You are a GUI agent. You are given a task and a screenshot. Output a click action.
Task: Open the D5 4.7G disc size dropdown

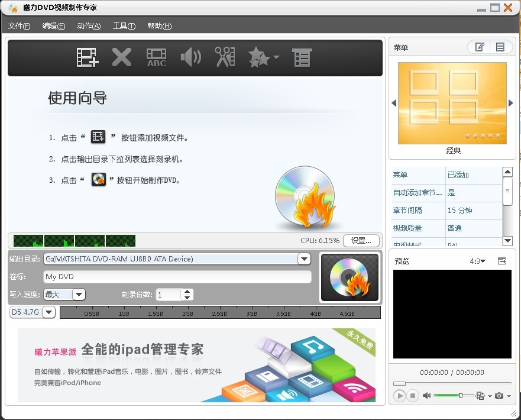coord(48,312)
